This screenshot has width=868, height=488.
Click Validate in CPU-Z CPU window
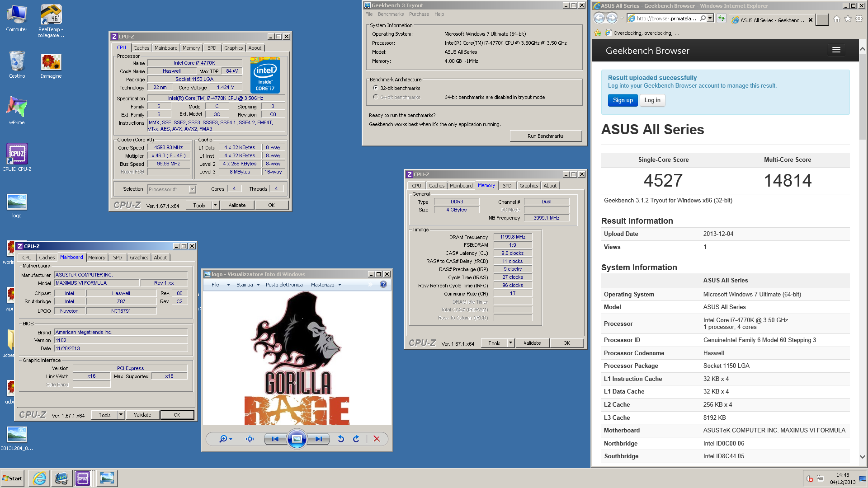pos(237,205)
